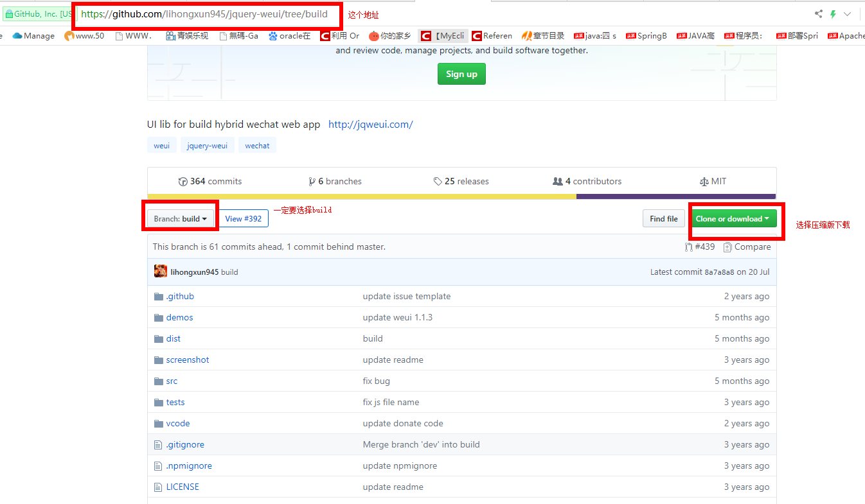Open the Clone or download dropdown
Screen dimensions: 865x504
coord(733,219)
